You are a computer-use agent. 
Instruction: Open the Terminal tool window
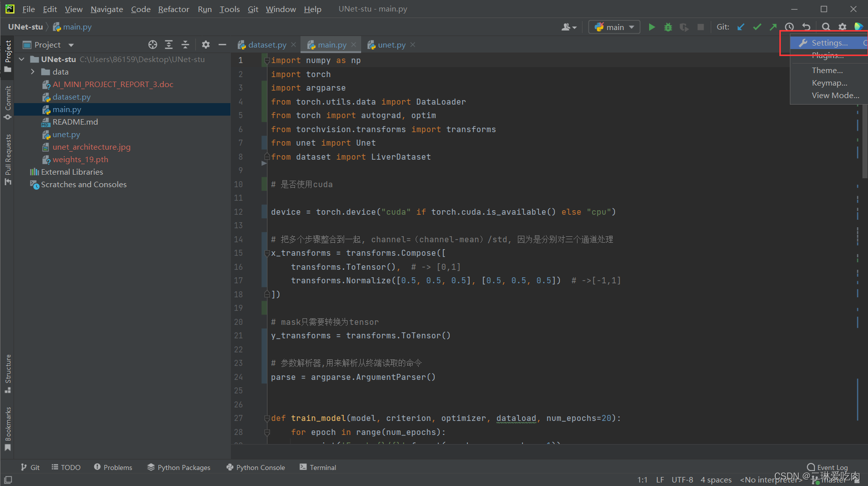click(318, 467)
